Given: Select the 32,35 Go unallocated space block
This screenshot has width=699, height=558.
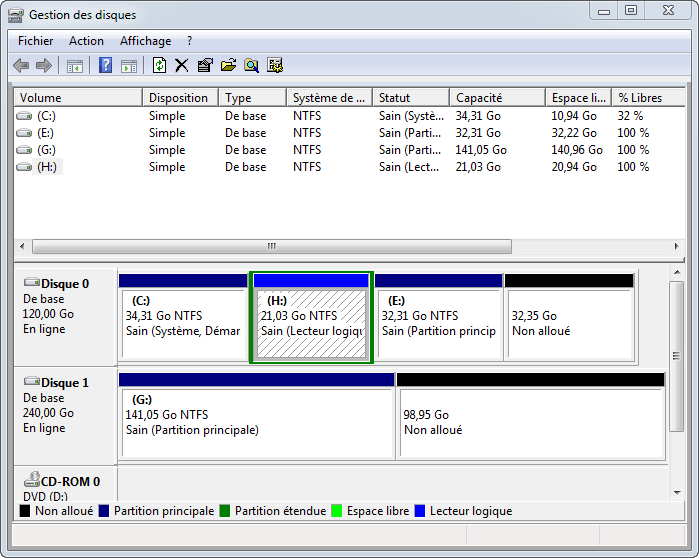Looking at the screenshot, I should click(x=569, y=317).
